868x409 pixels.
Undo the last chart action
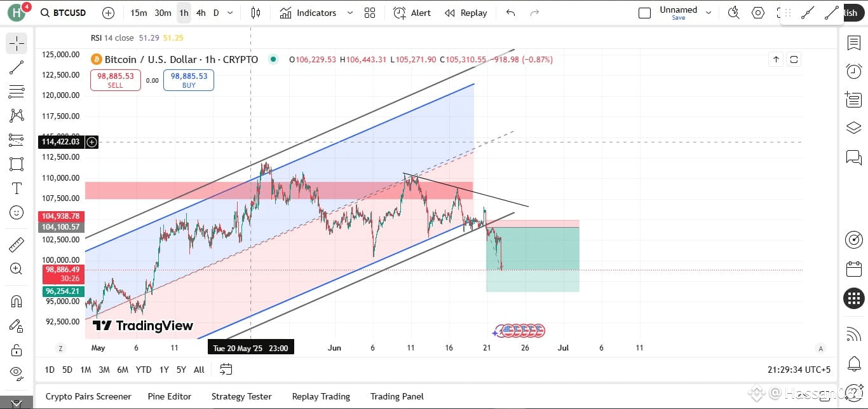pyautogui.click(x=510, y=13)
